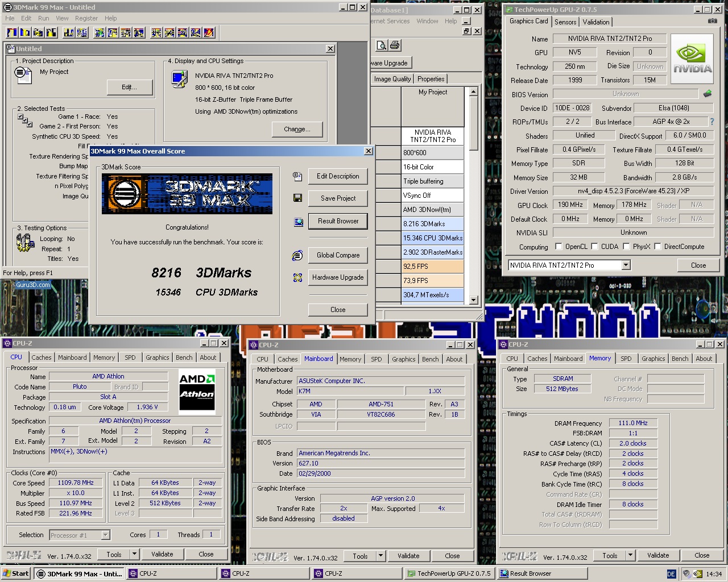Screen dimensions: 728x582
Task: Click Result Browser scrollbar down arrow
Action: click(x=473, y=300)
